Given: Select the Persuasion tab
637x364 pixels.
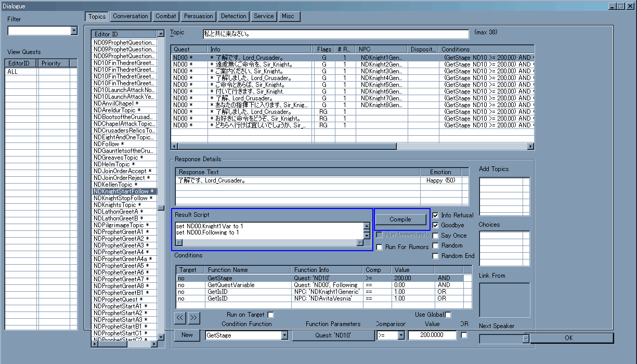Looking at the screenshot, I should tap(198, 17).
